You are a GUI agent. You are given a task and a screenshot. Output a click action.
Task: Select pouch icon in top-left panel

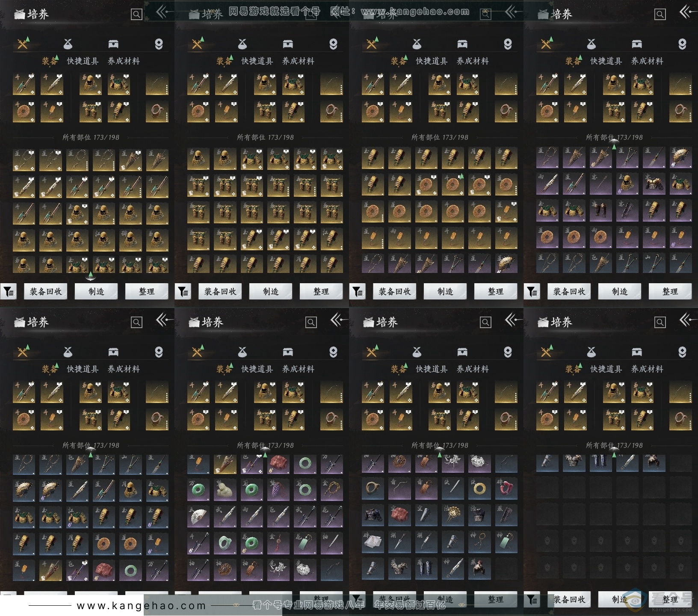(68, 44)
